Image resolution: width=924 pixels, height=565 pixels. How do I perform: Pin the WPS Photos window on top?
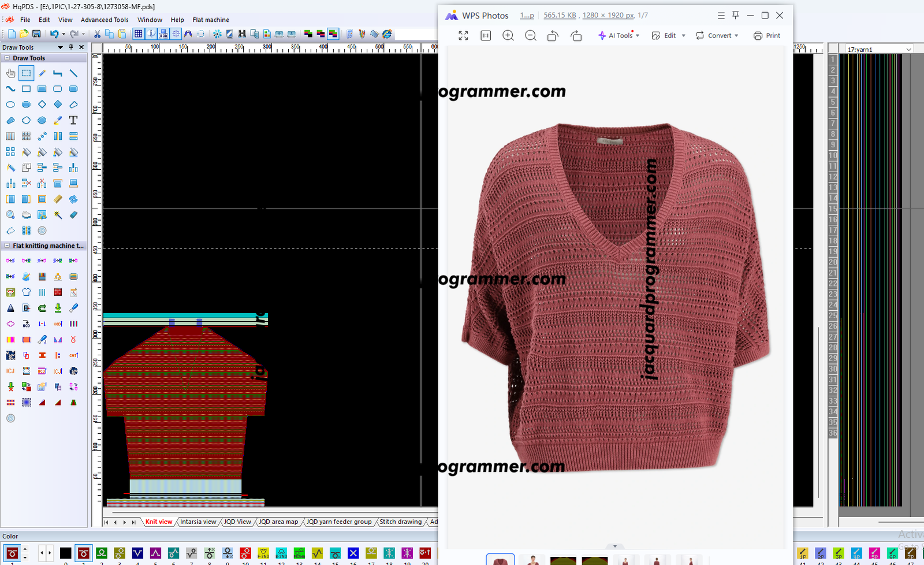point(736,16)
